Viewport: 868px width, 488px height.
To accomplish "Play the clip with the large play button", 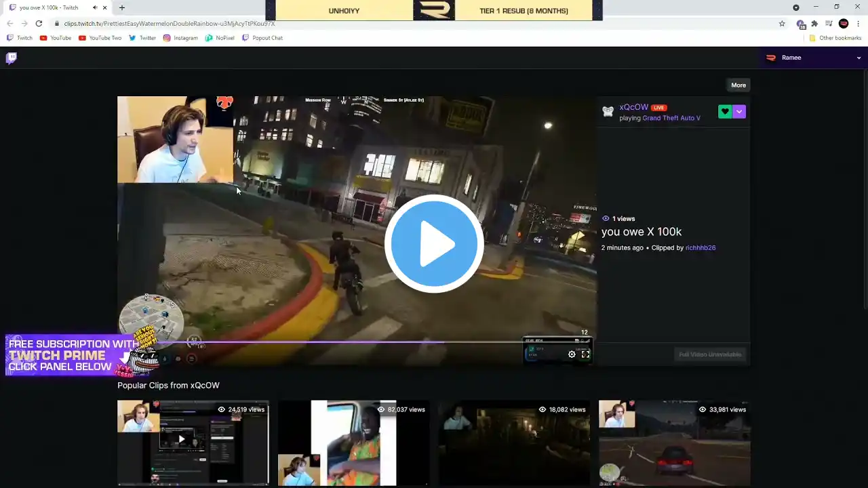I will [434, 243].
